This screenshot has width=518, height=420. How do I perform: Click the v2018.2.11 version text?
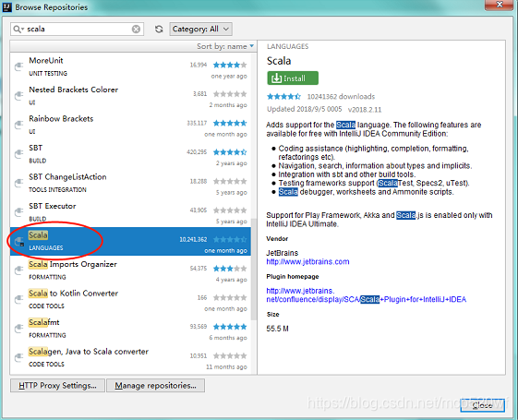[365, 110]
